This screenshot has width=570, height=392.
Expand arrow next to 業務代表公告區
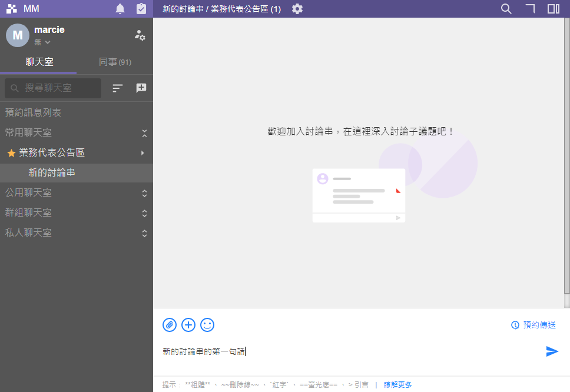point(142,153)
